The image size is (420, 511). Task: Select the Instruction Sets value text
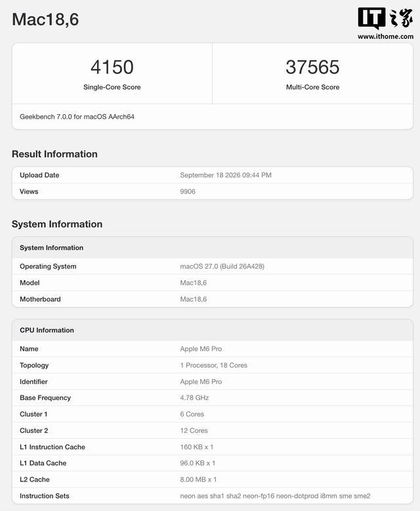[275, 496]
